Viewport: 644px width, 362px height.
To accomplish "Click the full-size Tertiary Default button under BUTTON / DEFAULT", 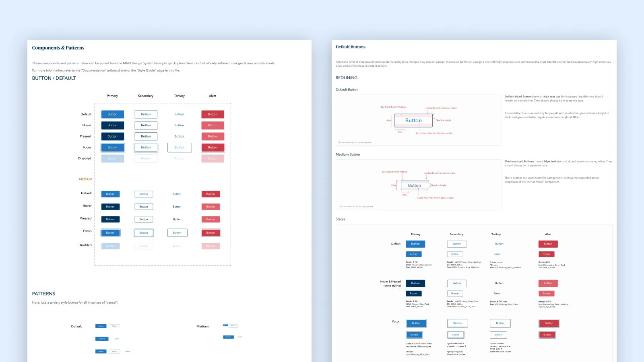I will [x=180, y=114].
